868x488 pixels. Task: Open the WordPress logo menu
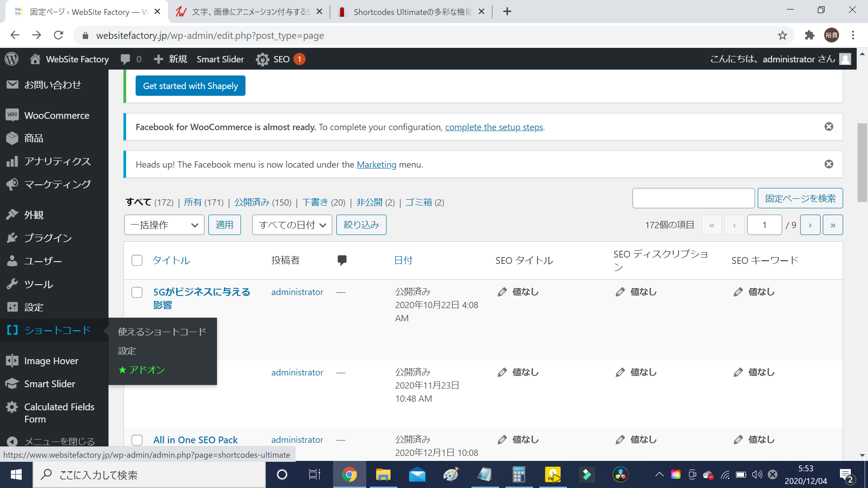tap(12, 59)
